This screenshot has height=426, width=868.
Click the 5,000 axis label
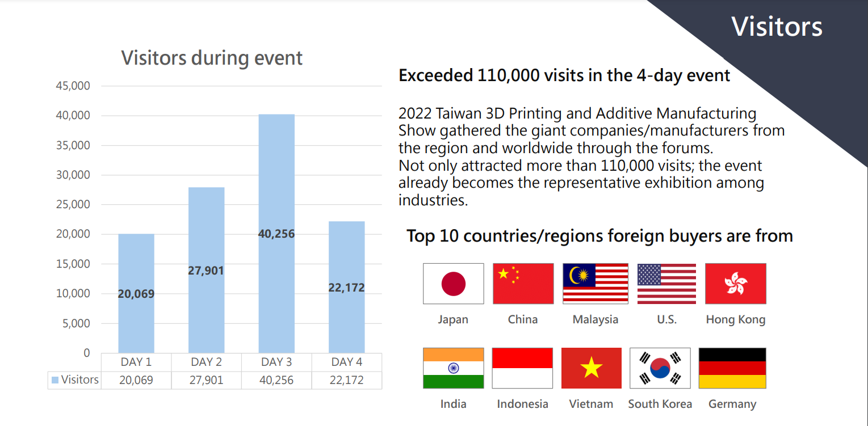click(76, 323)
